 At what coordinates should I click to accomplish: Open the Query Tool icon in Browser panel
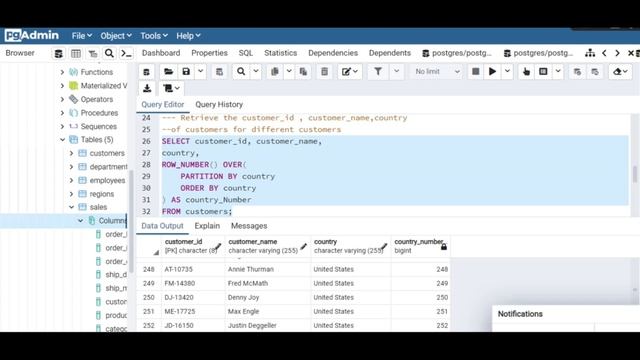click(x=58, y=53)
